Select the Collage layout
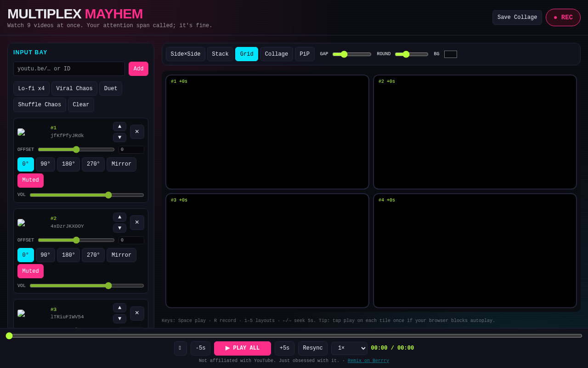This screenshot has width=588, height=368. pos(277,54)
